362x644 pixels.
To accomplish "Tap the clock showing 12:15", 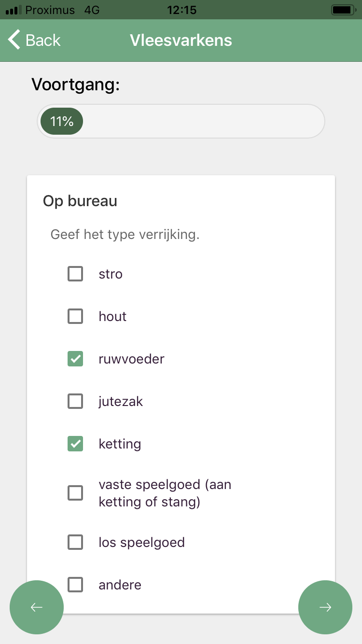I will 182,10.
